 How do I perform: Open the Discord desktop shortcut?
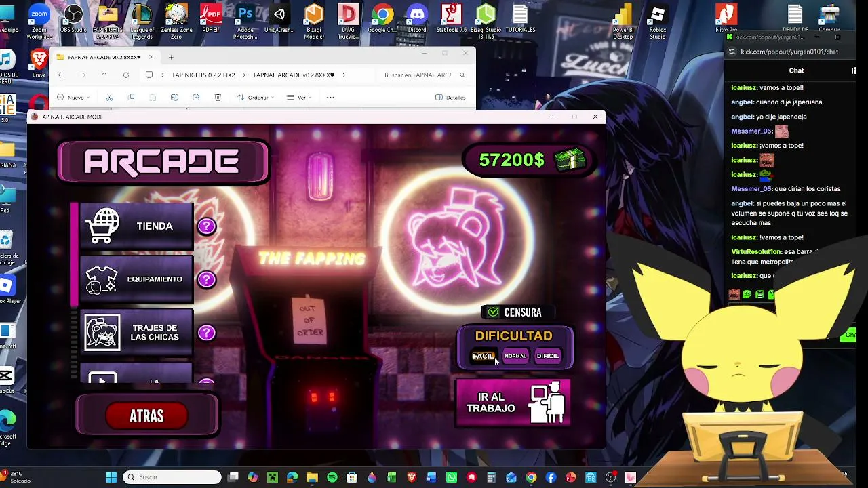tap(417, 19)
